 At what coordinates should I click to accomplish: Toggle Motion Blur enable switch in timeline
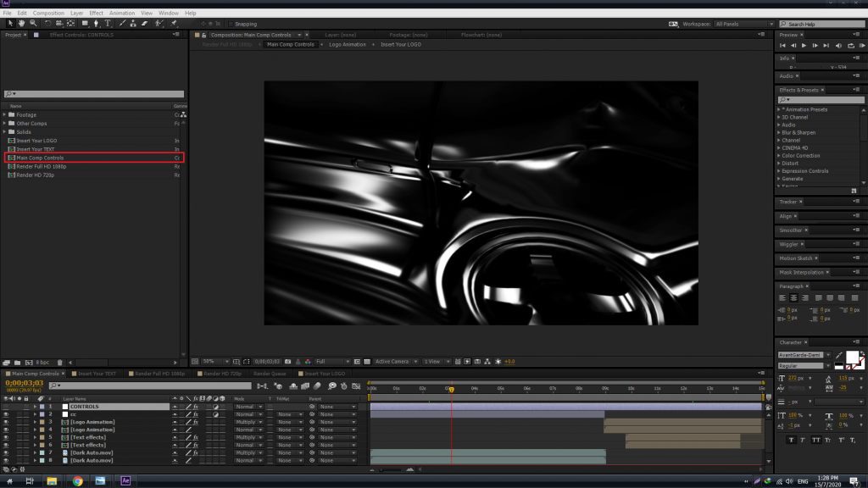pyautogui.click(x=317, y=386)
